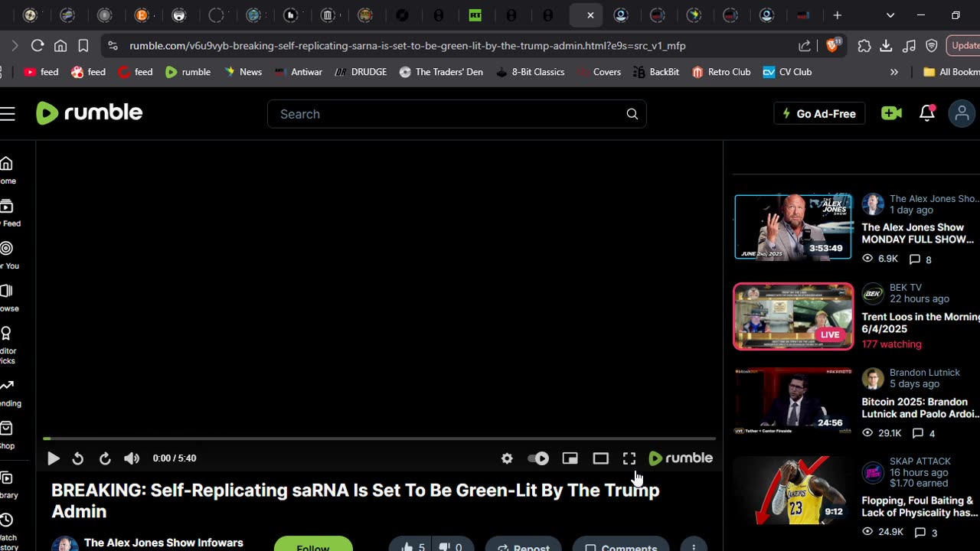Share this page from address bar
This screenshot has width=980, height=551.
click(x=805, y=46)
